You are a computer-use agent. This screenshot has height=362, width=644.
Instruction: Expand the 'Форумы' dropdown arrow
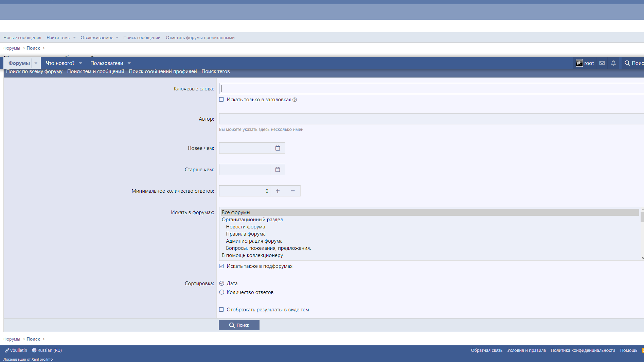(x=36, y=63)
